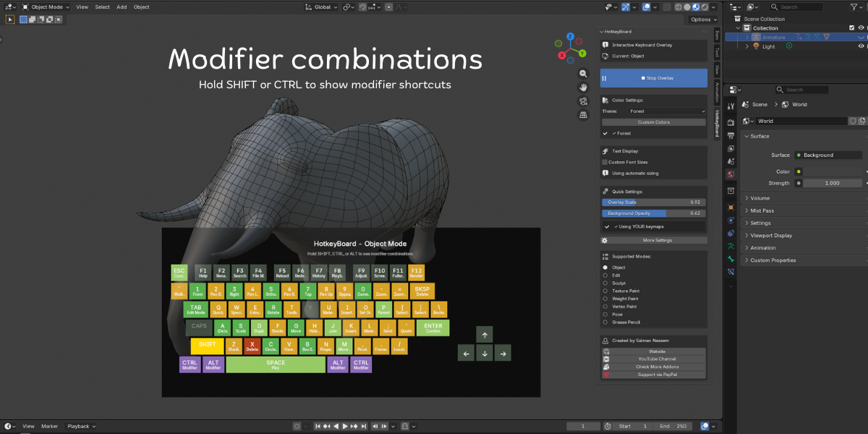Click the select box tool icon

tap(11, 20)
